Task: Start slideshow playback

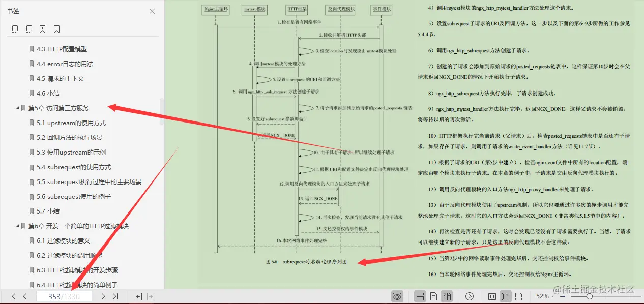Action: (x=470, y=296)
